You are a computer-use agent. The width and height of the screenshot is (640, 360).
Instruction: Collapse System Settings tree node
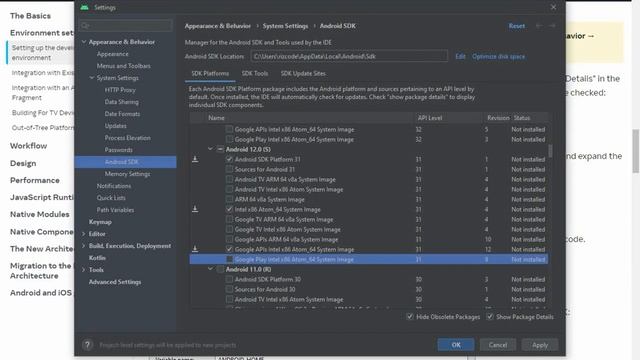tap(92, 78)
